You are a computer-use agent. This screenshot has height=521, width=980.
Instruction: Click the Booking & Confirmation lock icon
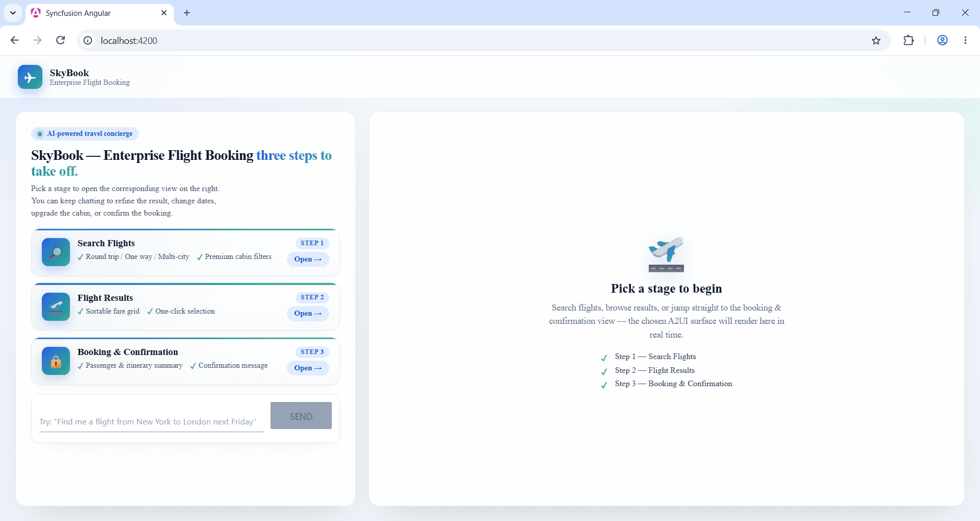56,361
